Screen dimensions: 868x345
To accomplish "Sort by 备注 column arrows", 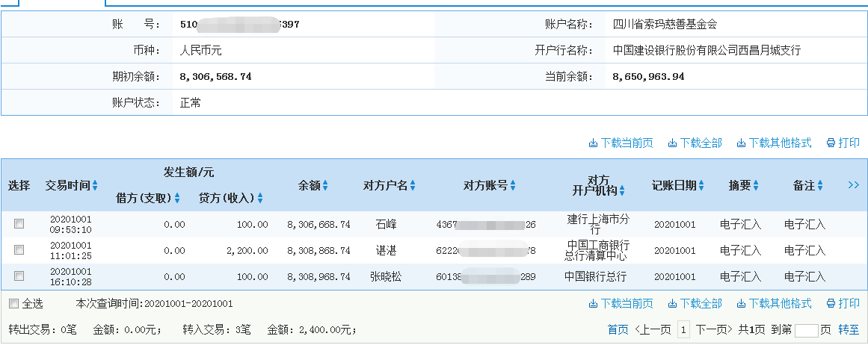I will pyautogui.click(x=820, y=186).
